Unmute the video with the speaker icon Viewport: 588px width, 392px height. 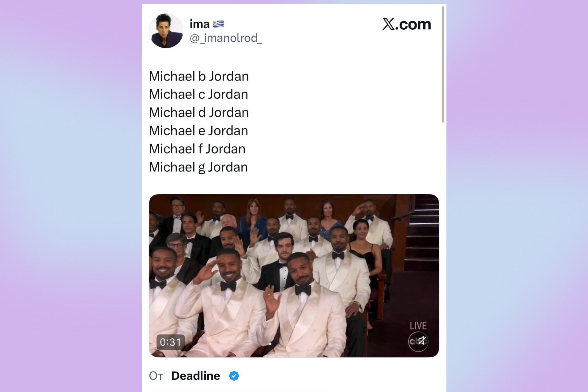point(422,341)
